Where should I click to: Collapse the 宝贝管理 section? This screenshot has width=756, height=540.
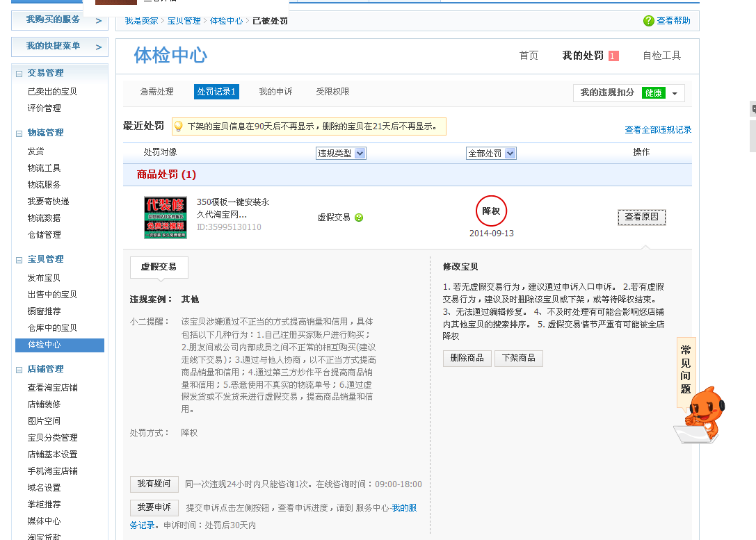(19, 260)
